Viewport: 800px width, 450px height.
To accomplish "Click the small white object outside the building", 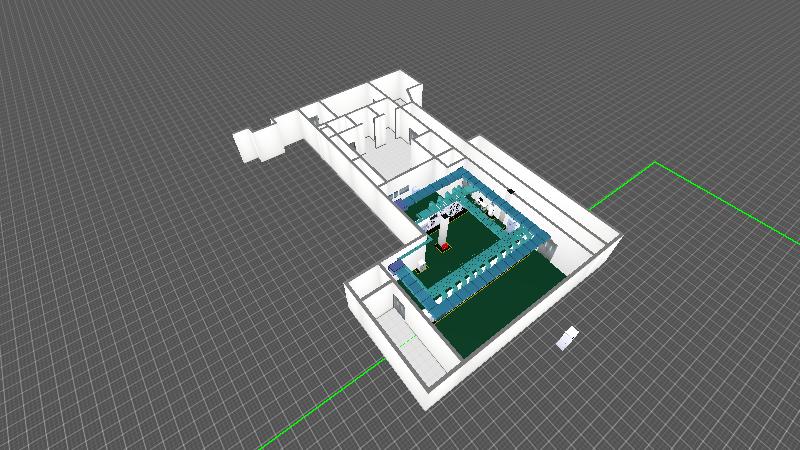I will tap(567, 338).
